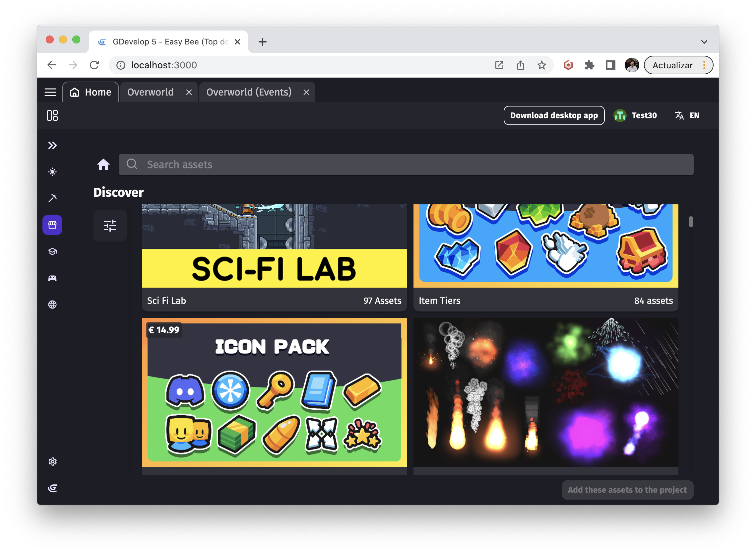
Task: Open the Play section with gamepad icon
Action: point(53,277)
